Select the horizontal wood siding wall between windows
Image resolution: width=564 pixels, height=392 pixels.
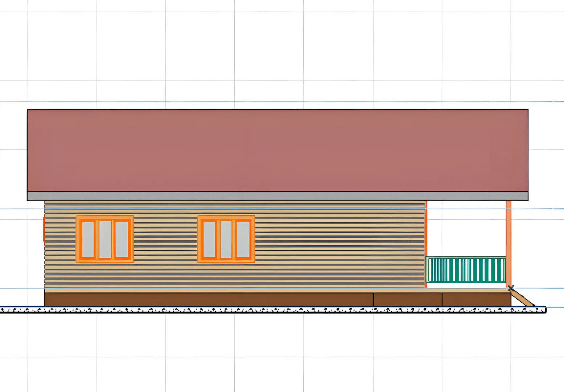click(165, 240)
